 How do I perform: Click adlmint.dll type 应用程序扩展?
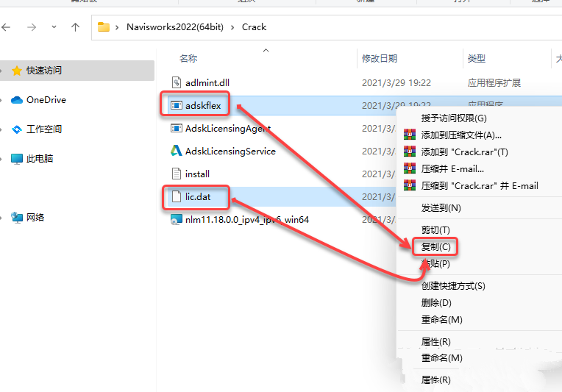pyautogui.click(x=494, y=83)
